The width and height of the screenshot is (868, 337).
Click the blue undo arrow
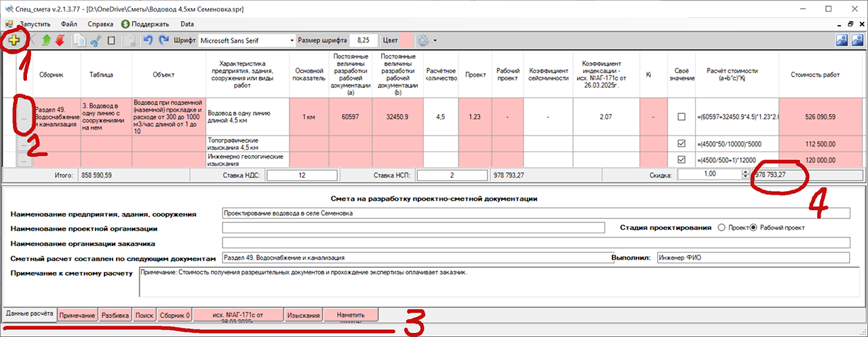pyautogui.click(x=148, y=41)
